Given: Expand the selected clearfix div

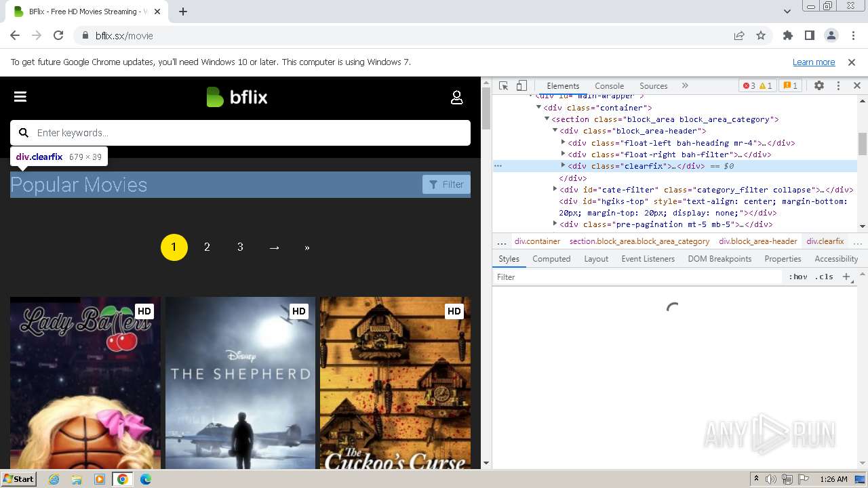Looking at the screenshot, I should [564, 166].
